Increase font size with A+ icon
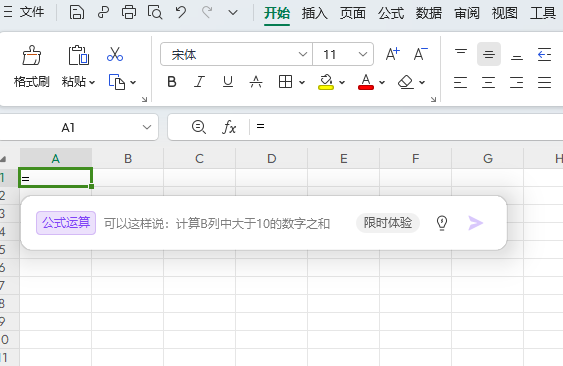Screen dimensions: 563x366 pos(393,54)
